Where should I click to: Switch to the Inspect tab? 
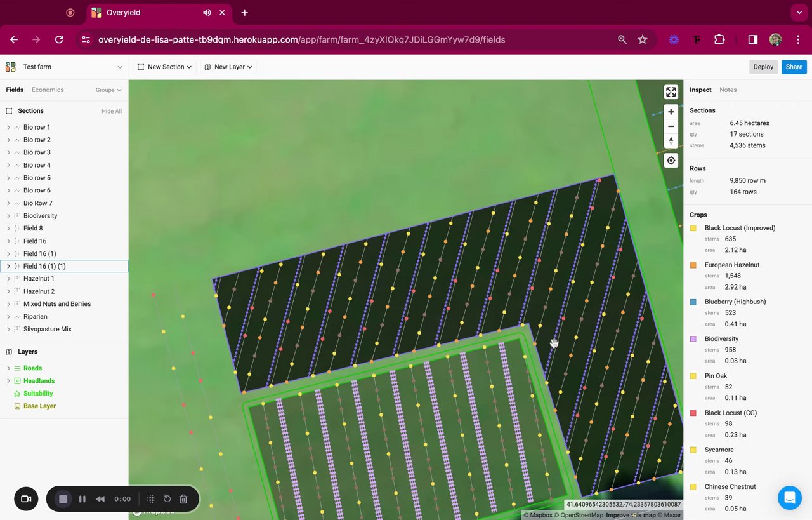tap(700, 90)
